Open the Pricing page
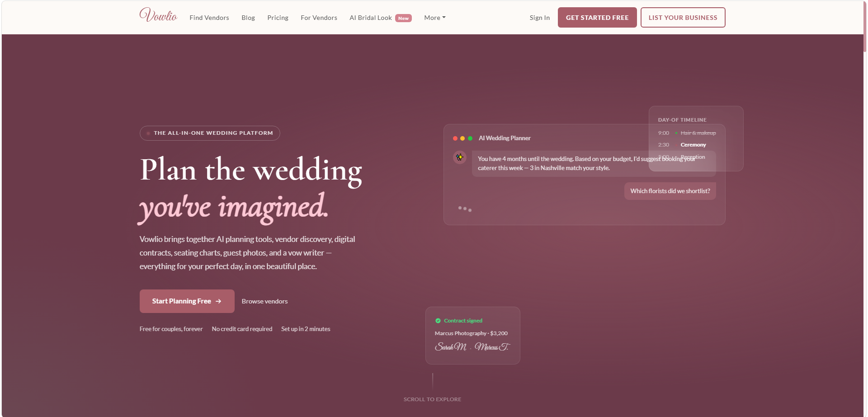The width and height of the screenshot is (868, 417). pyautogui.click(x=278, y=18)
